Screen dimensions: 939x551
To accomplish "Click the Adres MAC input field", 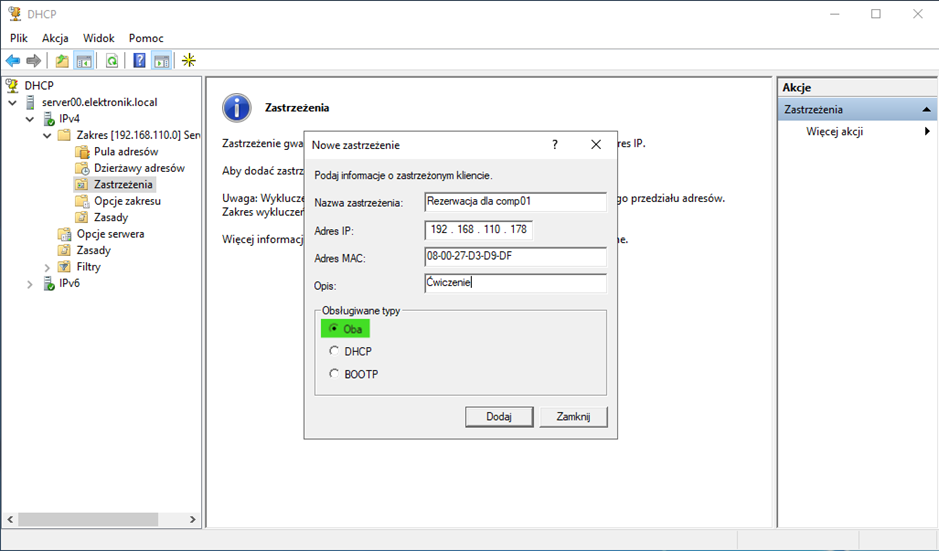I will pyautogui.click(x=515, y=257).
